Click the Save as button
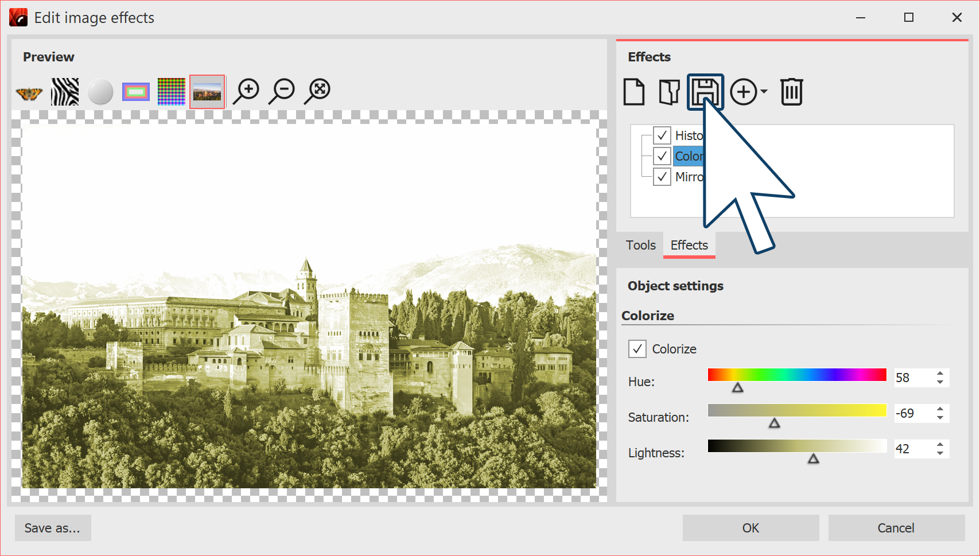Image resolution: width=980 pixels, height=556 pixels. pos(53,527)
